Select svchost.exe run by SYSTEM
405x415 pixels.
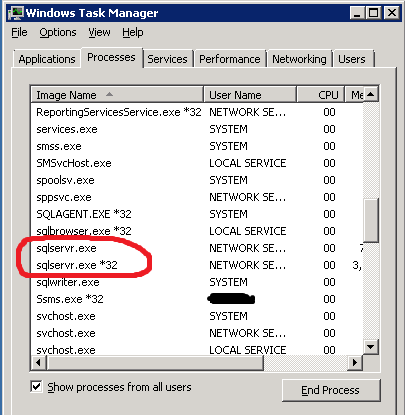click(x=197, y=316)
